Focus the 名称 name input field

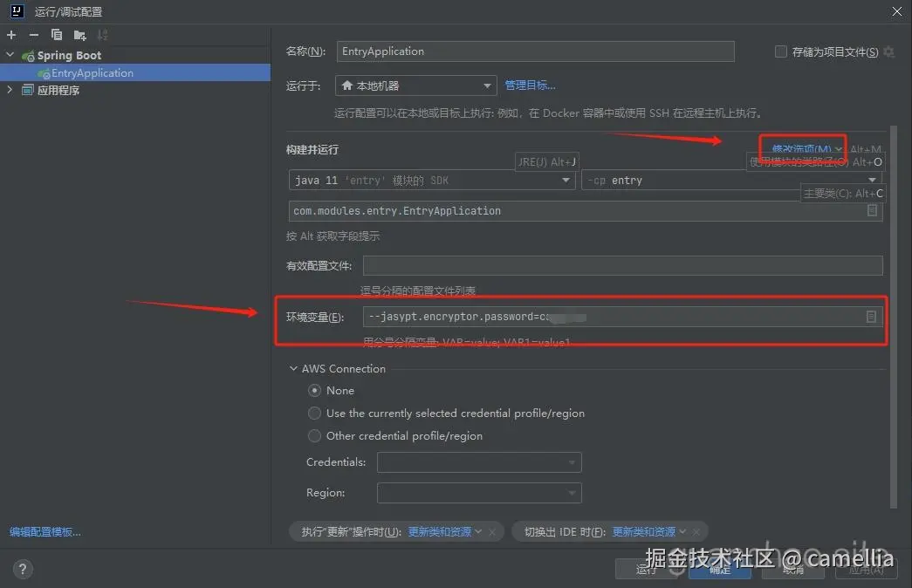[535, 51]
